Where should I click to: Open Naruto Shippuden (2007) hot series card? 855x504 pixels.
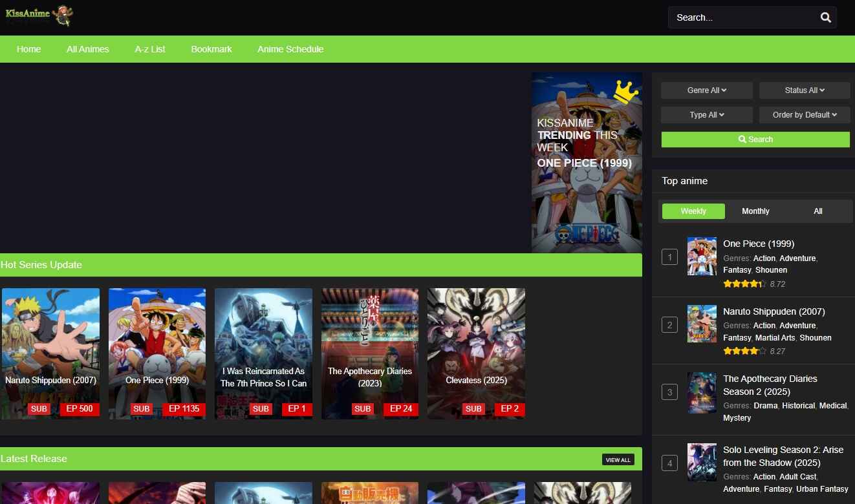point(50,353)
